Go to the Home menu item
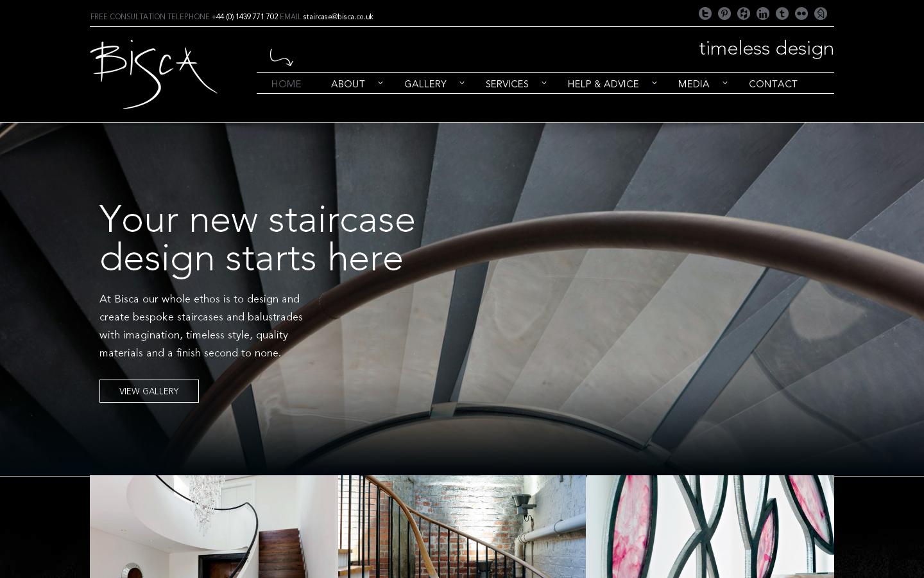The height and width of the screenshot is (578, 924). 286,84
